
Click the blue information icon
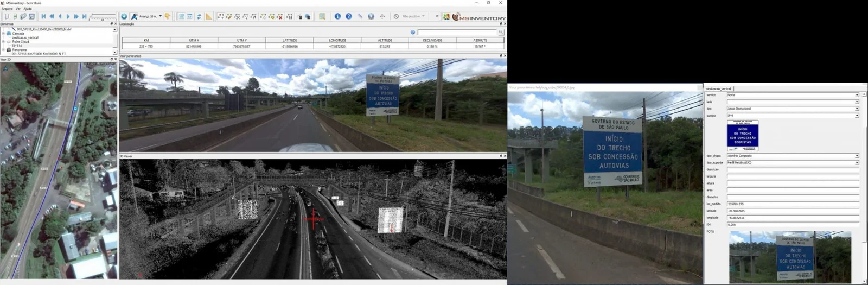click(x=337, y=16)
